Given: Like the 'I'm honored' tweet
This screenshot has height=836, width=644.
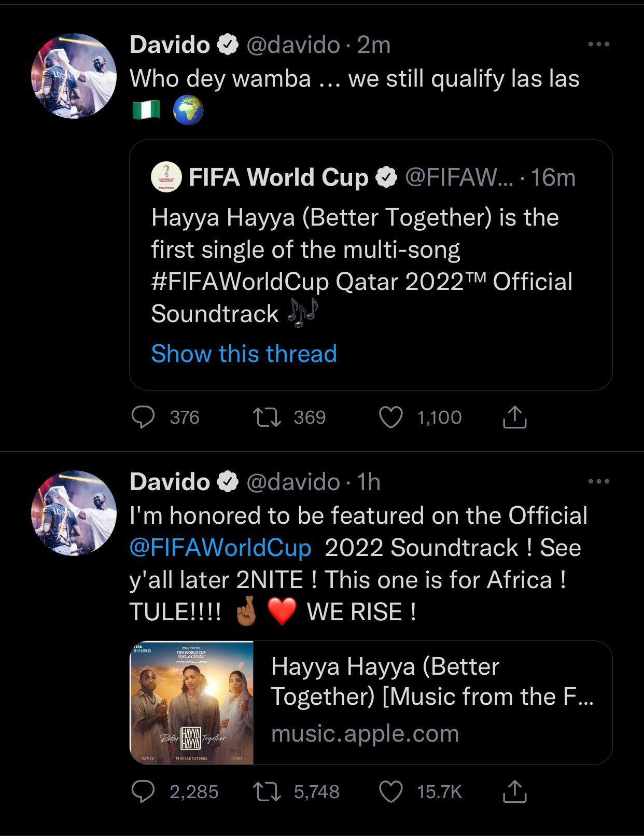Looking at the screenshot, I should tap(390, 792).
